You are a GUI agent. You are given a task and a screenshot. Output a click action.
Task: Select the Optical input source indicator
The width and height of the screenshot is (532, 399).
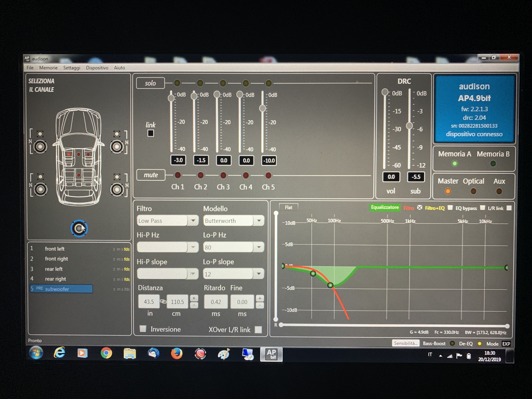point(473,191)
